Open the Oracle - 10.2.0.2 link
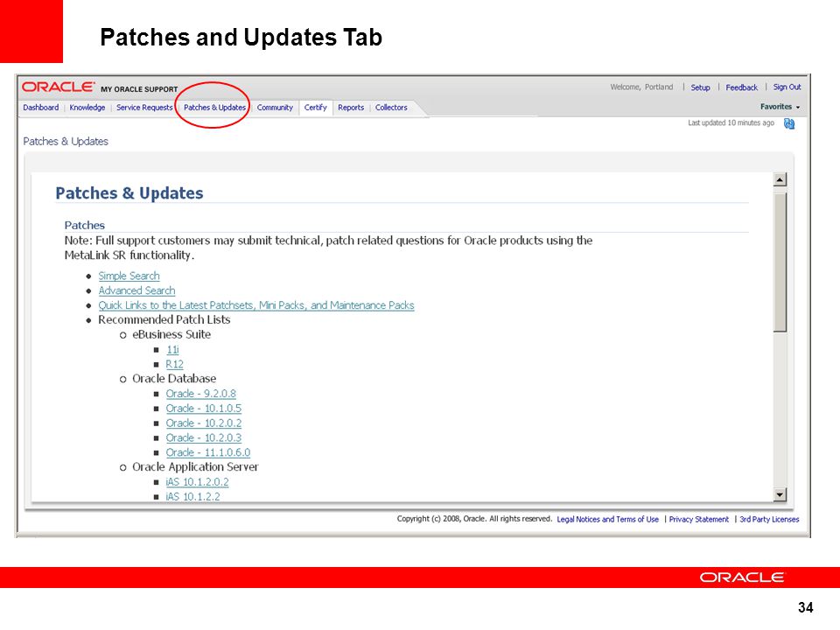Viewport: 840px width, 630px height. pyautogui.click(x=204, y=423)
